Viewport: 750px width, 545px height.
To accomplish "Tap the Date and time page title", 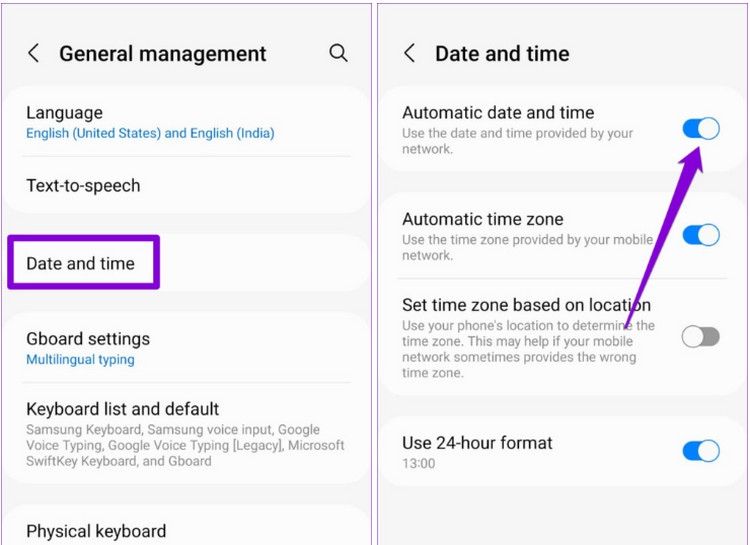I will point(502,54).
